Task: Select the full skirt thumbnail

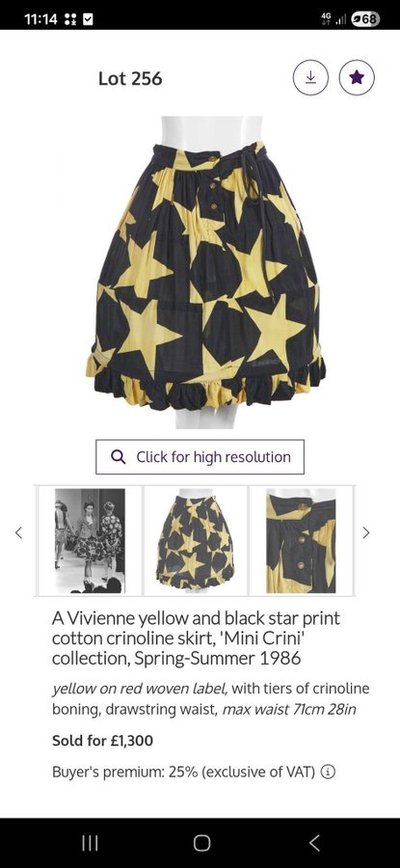Action: point(196,540)
